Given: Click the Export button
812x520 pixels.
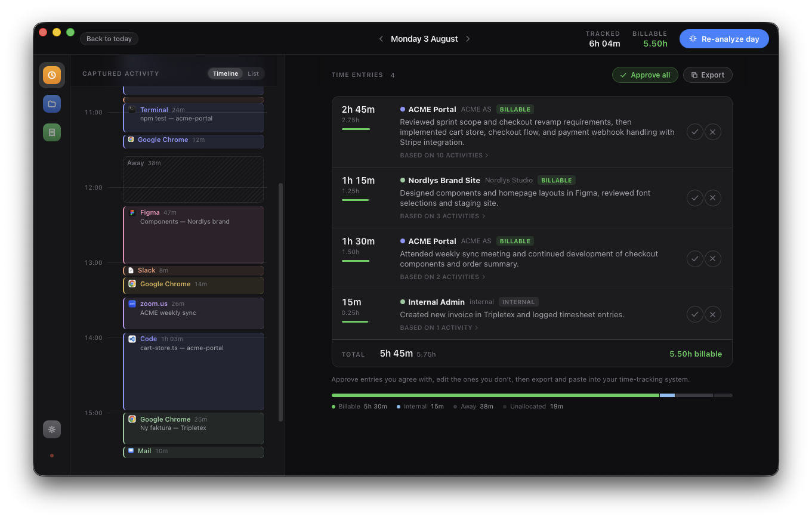Looking at the screenshot, I should coord(708,75).
